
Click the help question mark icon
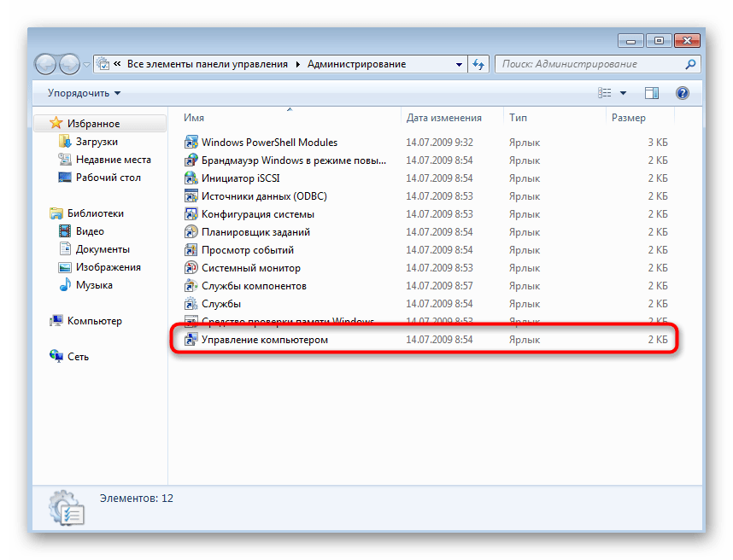tap(682, 93)
